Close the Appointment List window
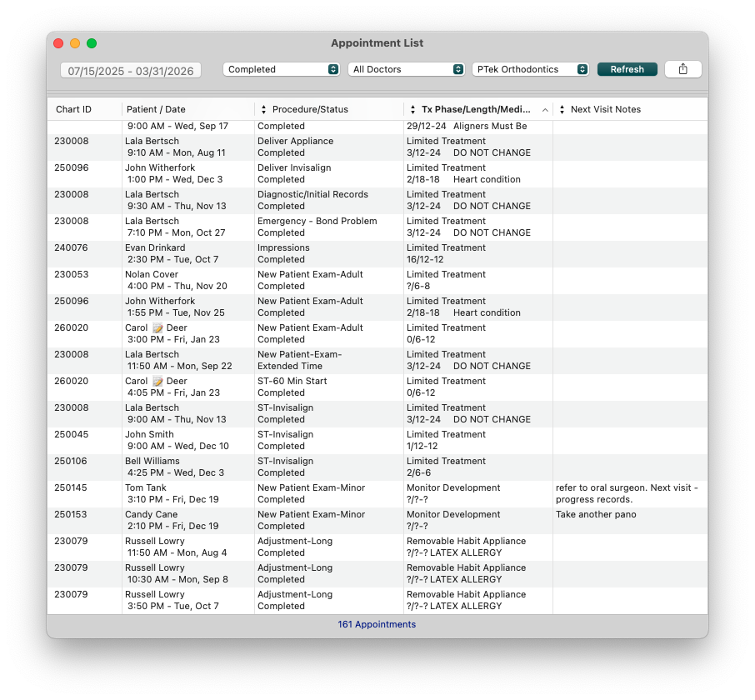Image resolution: width=755 pixels, height=700 pixels. point(58,43)
